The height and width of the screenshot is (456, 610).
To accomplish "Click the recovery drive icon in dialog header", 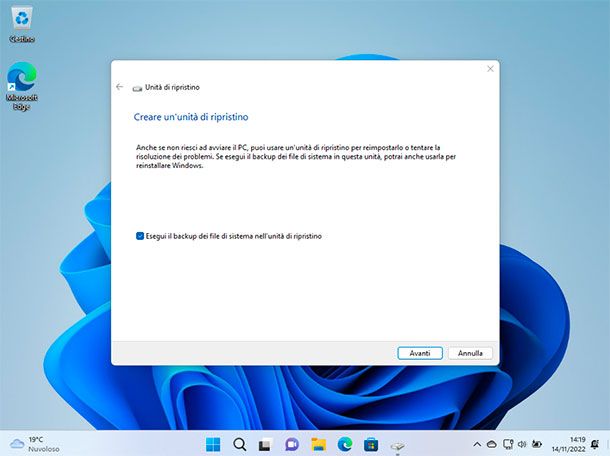I will tap(137, 88).
